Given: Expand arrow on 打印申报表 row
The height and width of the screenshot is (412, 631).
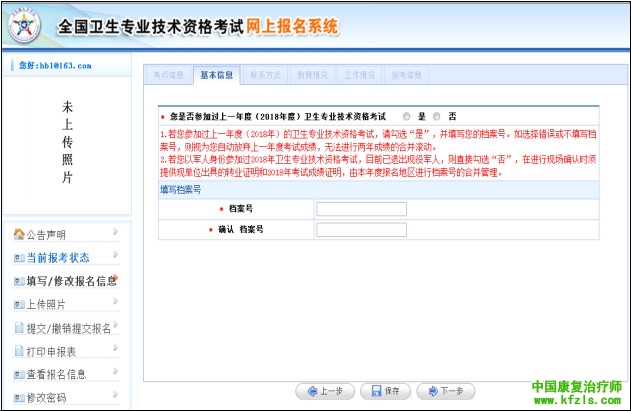Looking at the screenshot, I should (x=115, y=348).
